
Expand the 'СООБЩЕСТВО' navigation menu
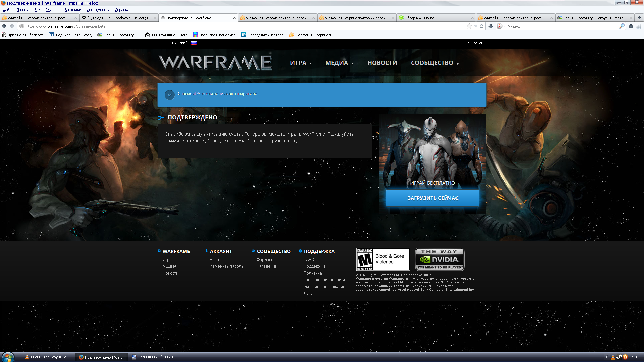[435, 63]
